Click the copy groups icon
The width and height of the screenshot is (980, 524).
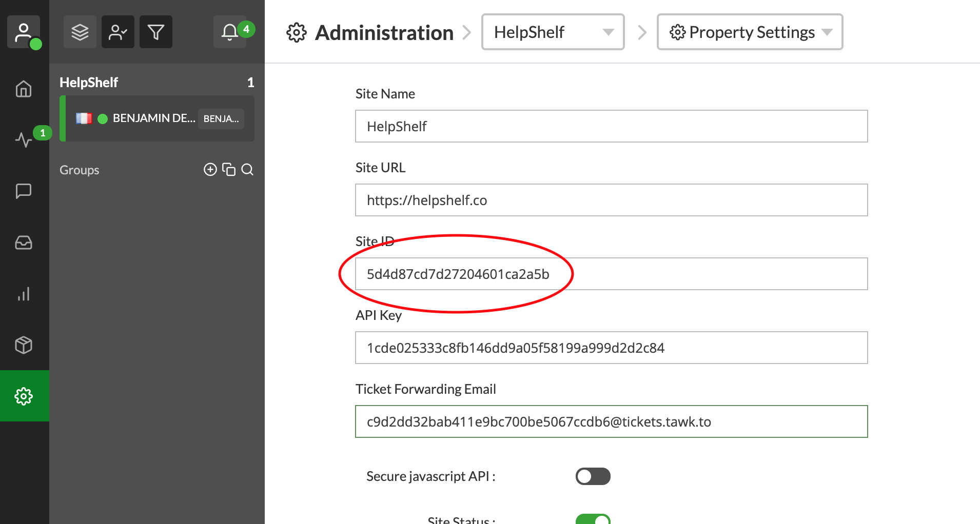click(x=229, y=169)
